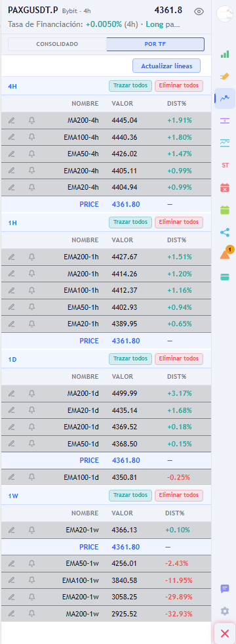Click Eliminar todos for the 1D section

tap(179, 359)
